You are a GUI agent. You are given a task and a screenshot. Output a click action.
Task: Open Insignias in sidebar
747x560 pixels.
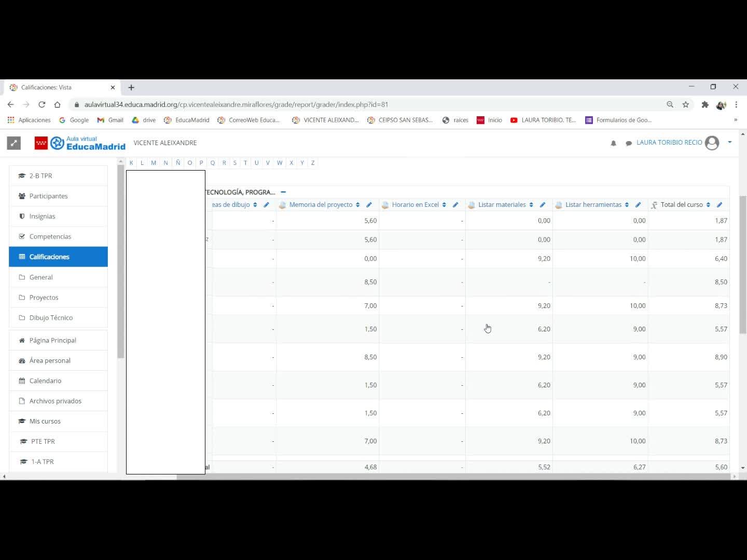(x=58, y=216)
